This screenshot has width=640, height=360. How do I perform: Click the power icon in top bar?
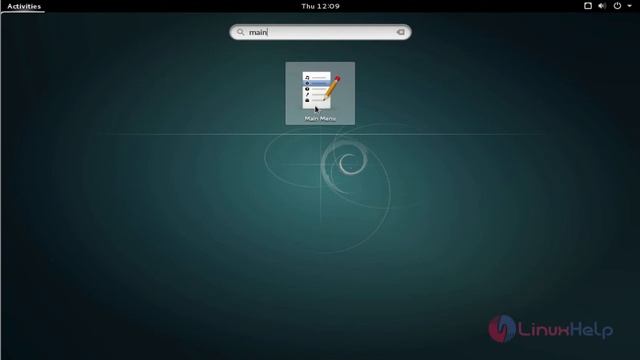click(x=617, y=6)
